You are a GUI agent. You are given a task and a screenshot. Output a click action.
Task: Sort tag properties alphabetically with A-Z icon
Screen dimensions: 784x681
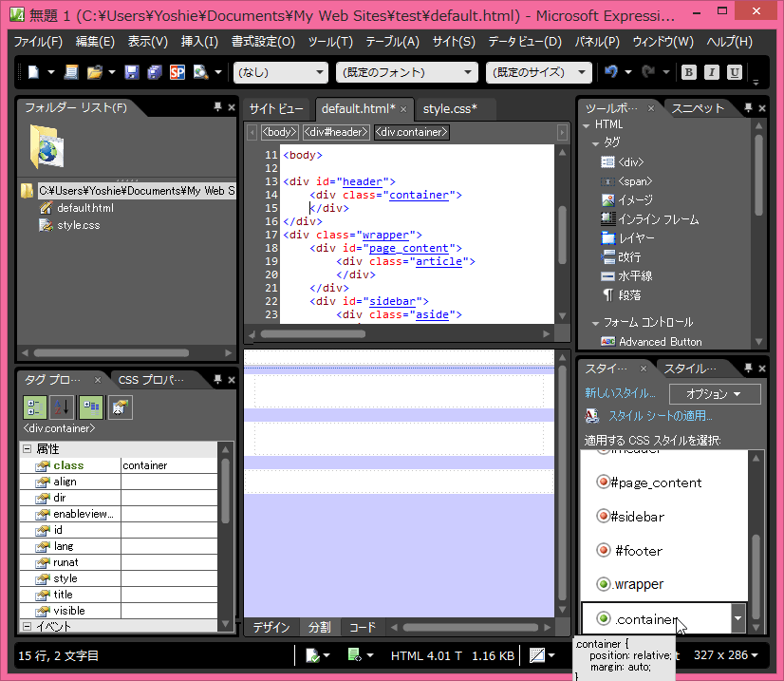tap(61, 407)
